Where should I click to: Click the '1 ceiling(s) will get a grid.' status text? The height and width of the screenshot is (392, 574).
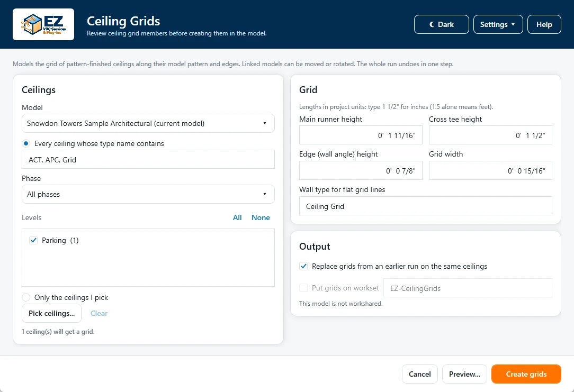[58, 332]
